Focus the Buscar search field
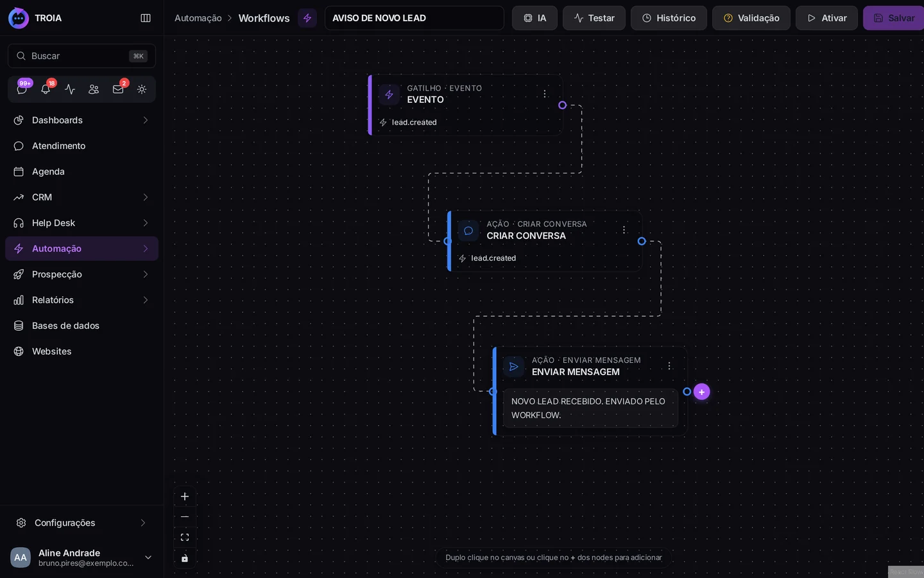The height and width of the screenshot is (578, 924). click(x=81, y=56)
